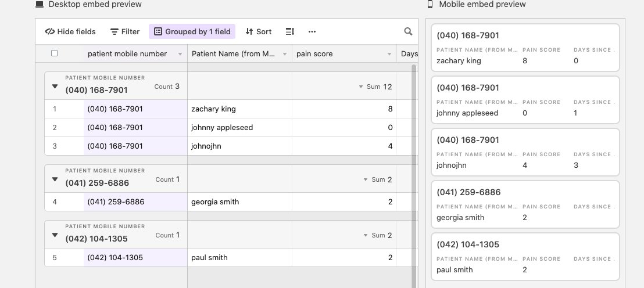The width and height of the screenshot is (644, 288).
Task: Select the zachary king cell in table
Action: click(240, 109)
